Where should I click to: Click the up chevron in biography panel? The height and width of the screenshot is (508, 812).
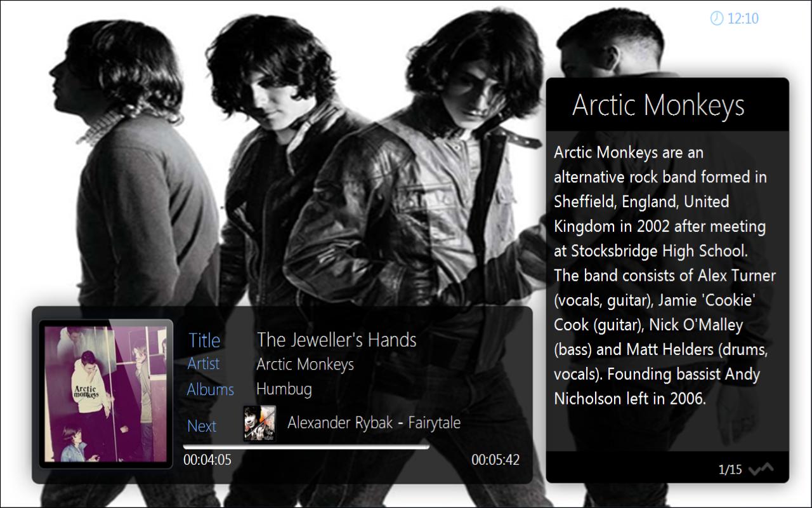coord(768,467)
